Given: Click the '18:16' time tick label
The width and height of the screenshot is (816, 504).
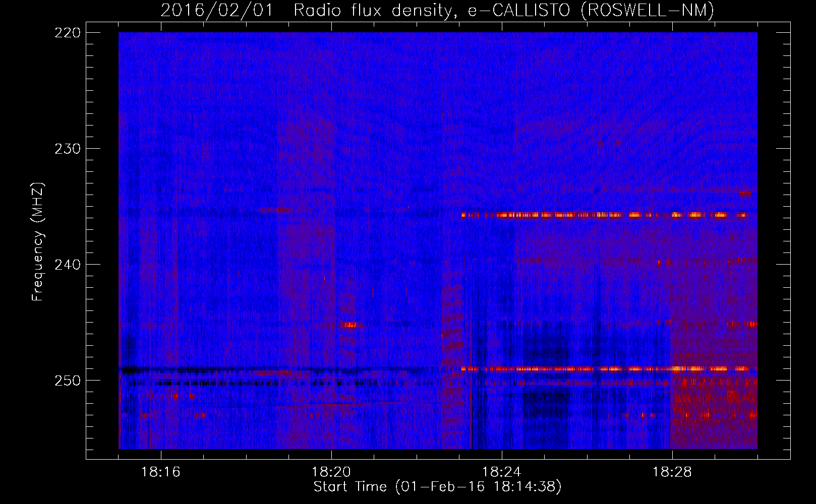Looking at the screenshot, I should [x=161, y=472].
